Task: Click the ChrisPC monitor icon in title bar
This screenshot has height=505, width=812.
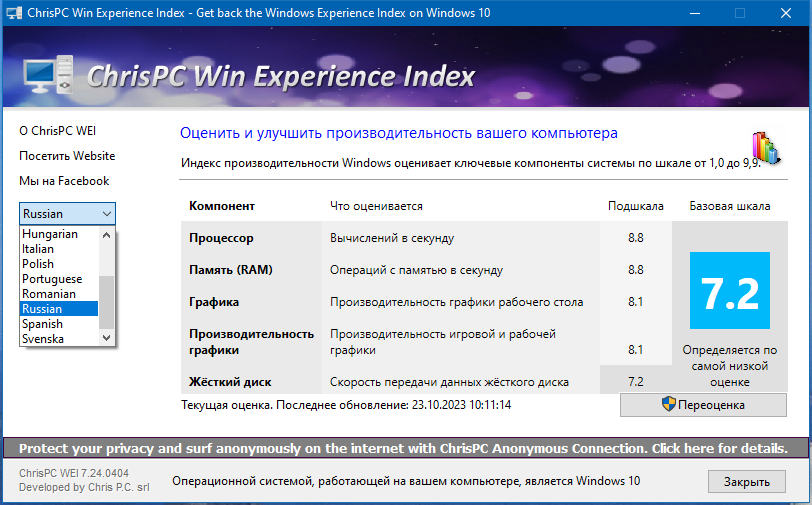Action: point(14,13)
